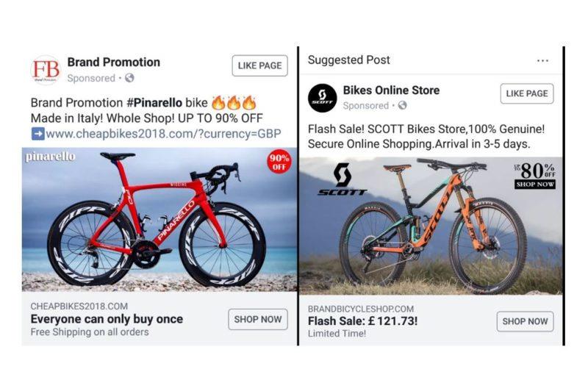Screen dimensions: 588x383
Task: Open the Bikes Online Store page name
Action: pos(391,90)
